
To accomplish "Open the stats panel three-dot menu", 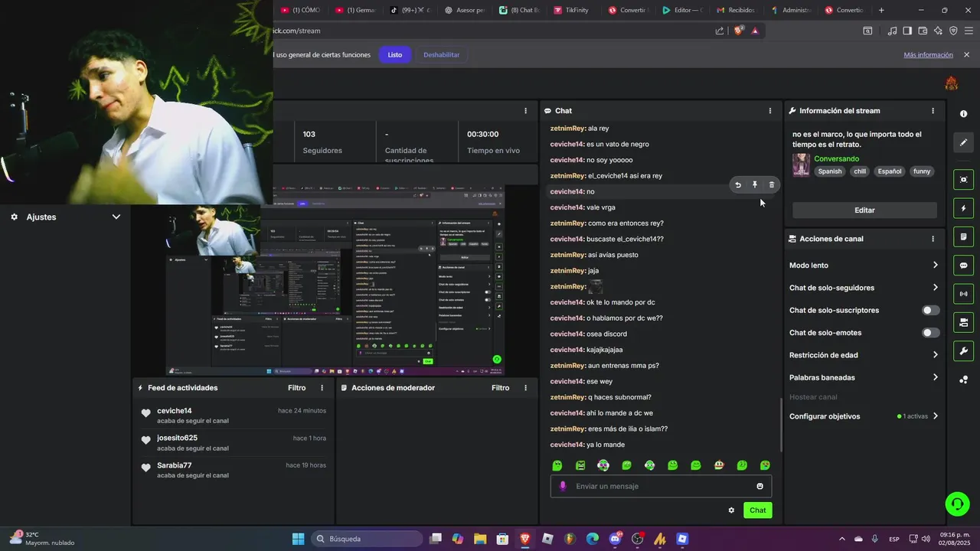I will click(x=525, y=111).
